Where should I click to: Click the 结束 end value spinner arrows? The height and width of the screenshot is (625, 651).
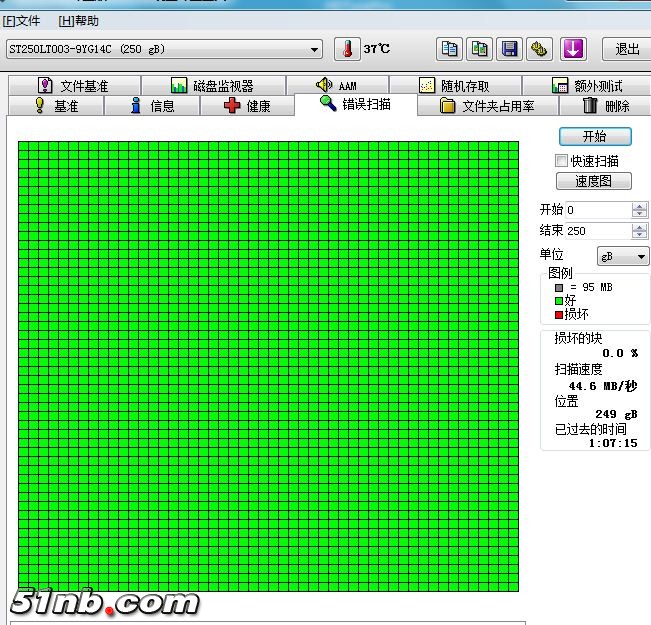[639, 231]
